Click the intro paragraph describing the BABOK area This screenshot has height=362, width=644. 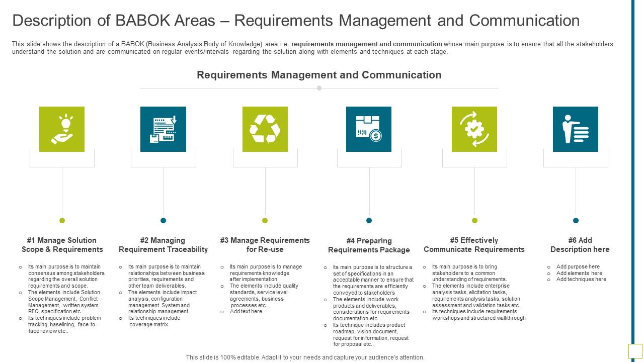pyautogui.click(x=312, y=48)
